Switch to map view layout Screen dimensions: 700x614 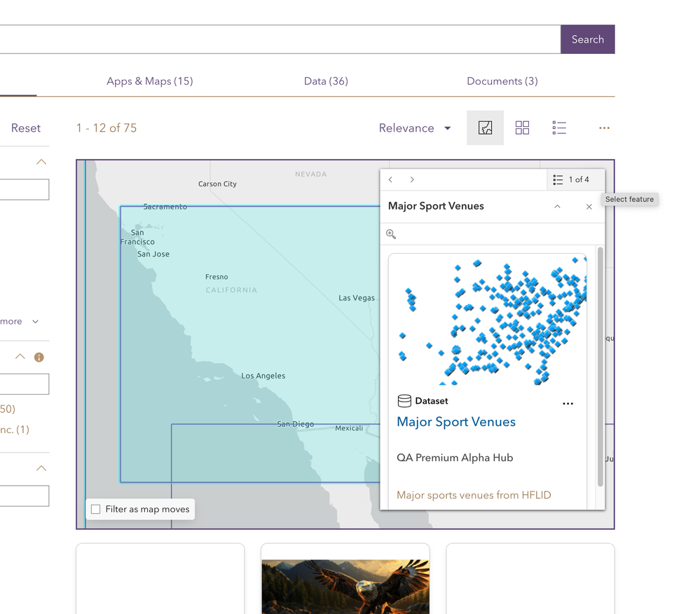486,128
